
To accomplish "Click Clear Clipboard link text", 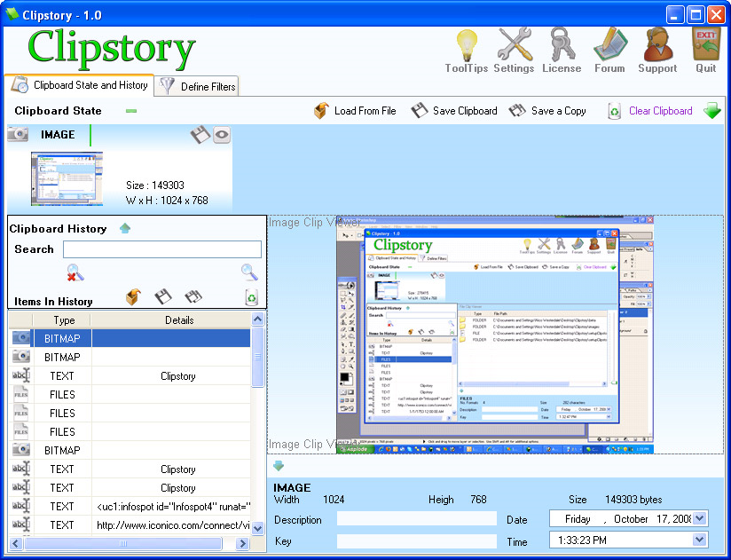I will pos(661,111).
